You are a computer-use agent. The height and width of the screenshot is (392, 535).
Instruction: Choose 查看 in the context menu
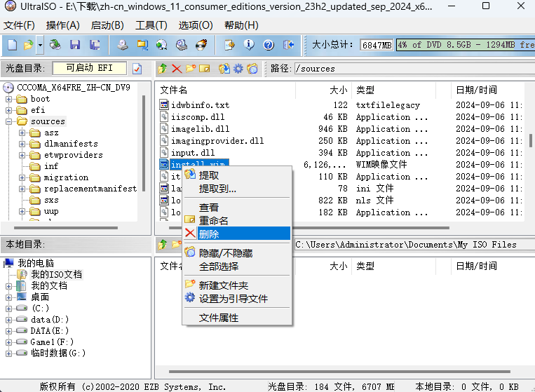[237, 208]
